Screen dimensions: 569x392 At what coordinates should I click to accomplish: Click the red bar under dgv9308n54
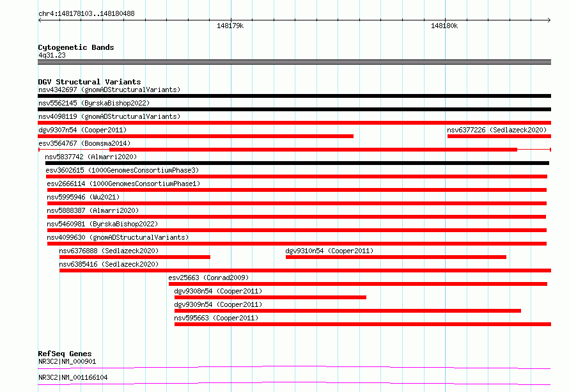click(x=270, y=297)
